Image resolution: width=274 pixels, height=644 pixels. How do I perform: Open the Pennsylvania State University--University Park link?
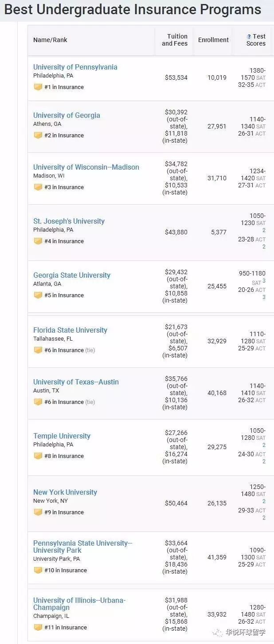[x=82, y=547]
